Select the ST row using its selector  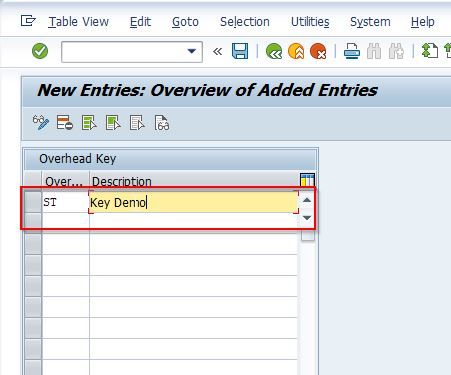click(33, 202)
